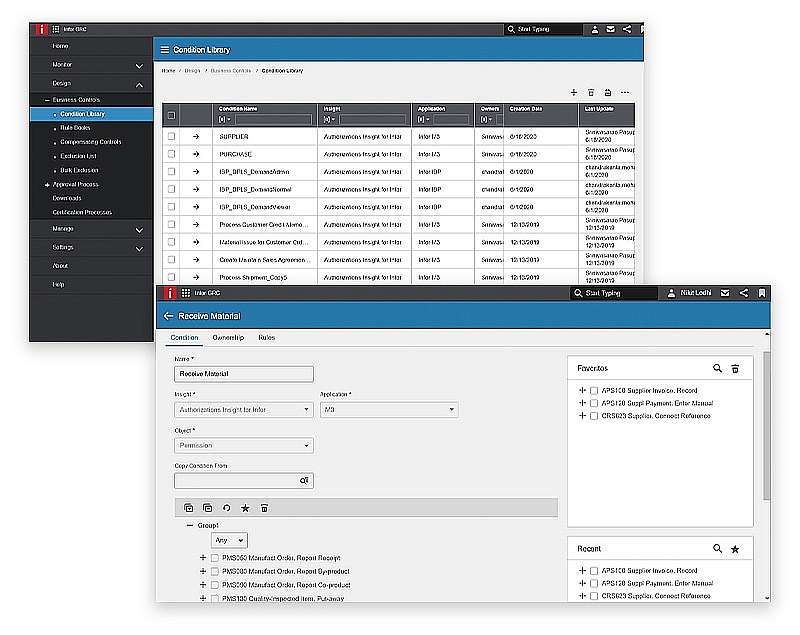Image resolution: width=800 pixels, height=635 pixels.
Task: Switch to the Ownership tab
Action: coord(228,338)
